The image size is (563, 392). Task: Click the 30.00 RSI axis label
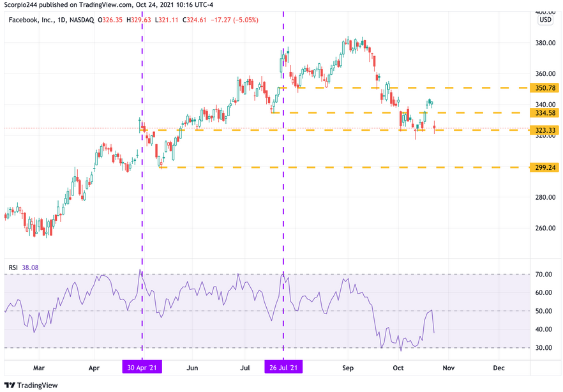[x=544, y=348]
